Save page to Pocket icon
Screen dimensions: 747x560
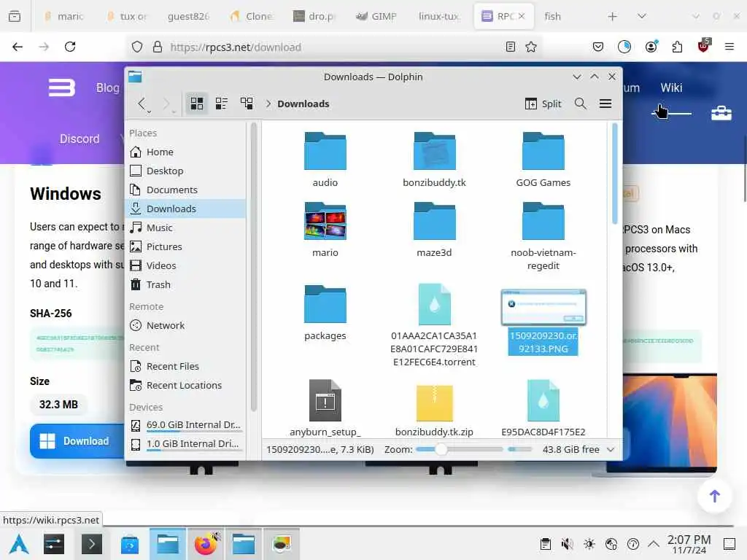pyautogui.click(x=598, y=47)
